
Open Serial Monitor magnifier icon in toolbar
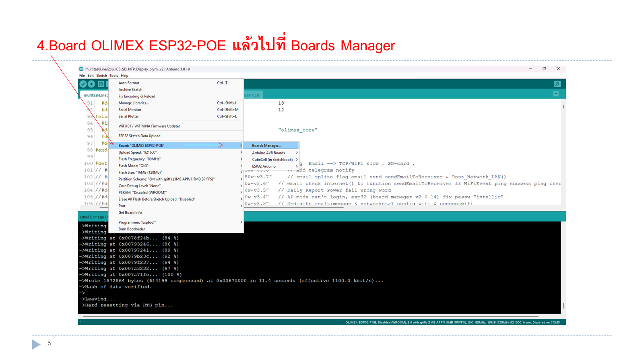coord(557,84)
